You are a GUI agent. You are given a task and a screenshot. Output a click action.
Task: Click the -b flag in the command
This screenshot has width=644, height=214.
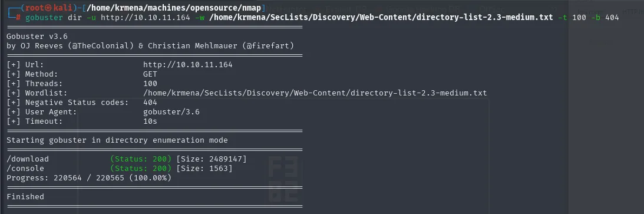pyautogui.click(x=596, y=17)
